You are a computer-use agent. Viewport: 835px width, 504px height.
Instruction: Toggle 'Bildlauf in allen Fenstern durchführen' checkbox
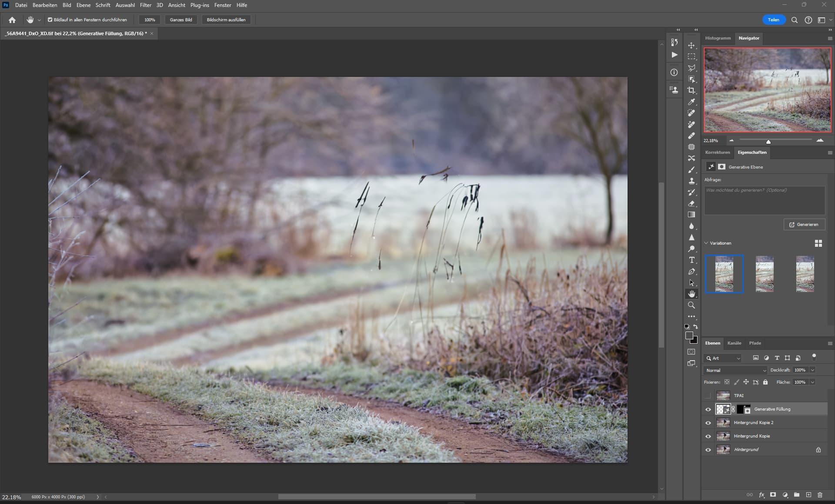point(50,20)
